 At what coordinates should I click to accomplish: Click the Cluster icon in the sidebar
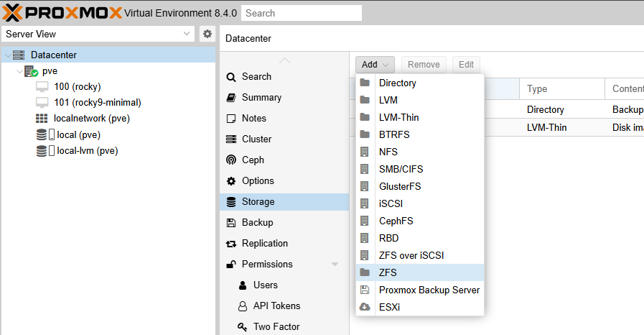[x=231, y=139]
